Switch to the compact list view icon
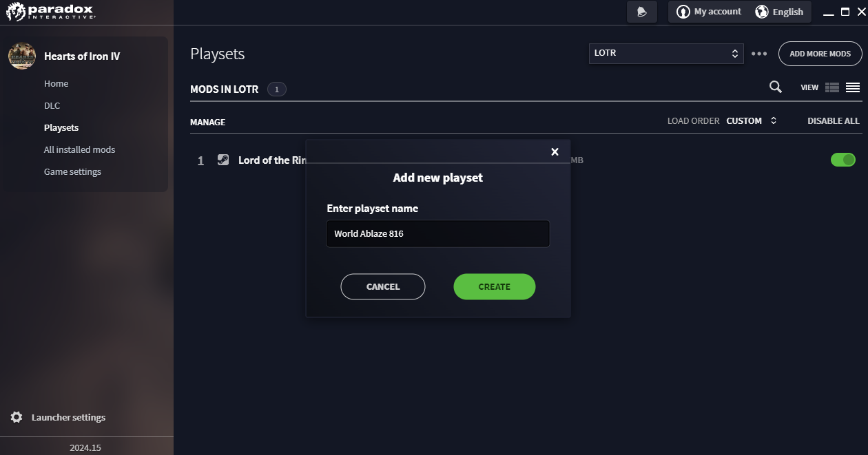 [x=853, y=87]
